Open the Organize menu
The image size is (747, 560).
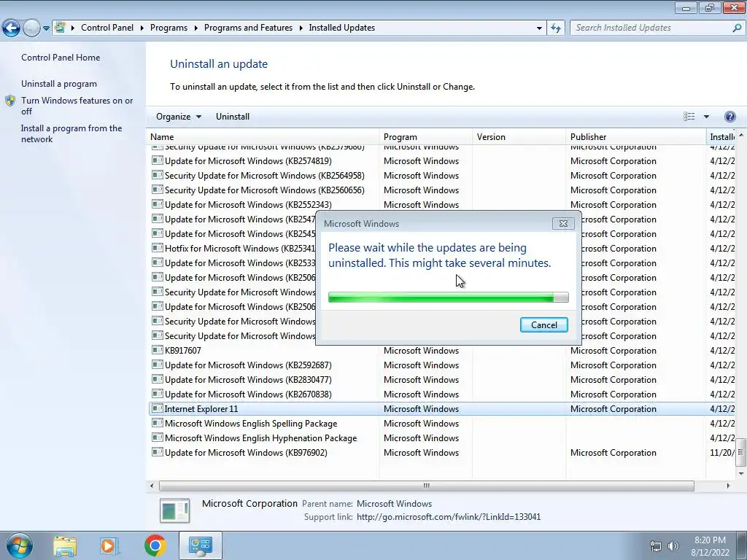pyautogui.click(x=179, y=117)
